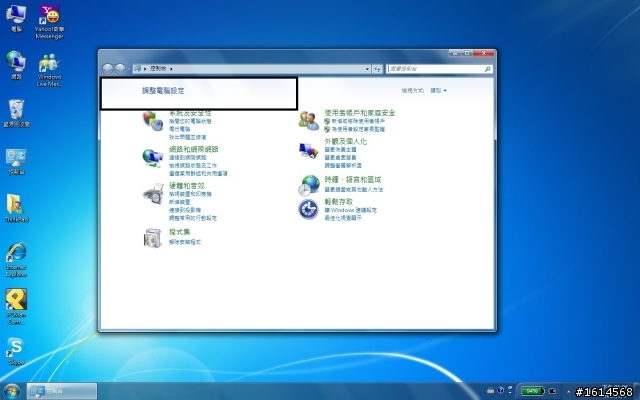Click the magnifier icon in search box

tap(487, 69)
